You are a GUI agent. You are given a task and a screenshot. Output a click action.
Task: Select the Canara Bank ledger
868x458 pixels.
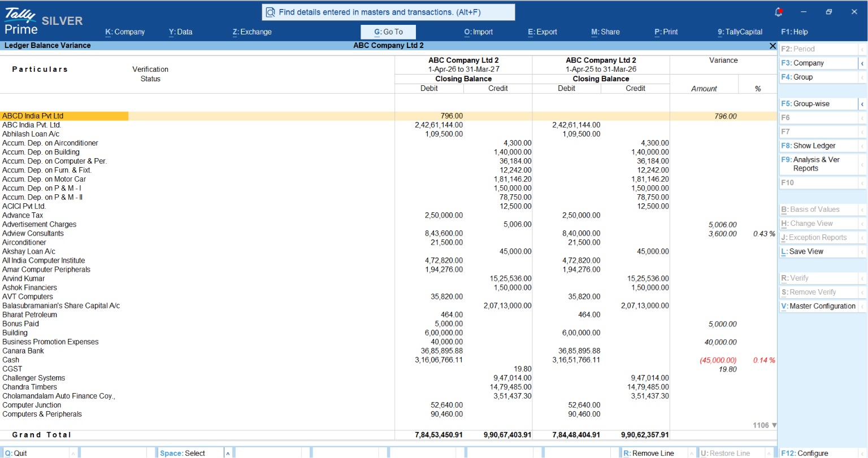(x=23, y=351)
